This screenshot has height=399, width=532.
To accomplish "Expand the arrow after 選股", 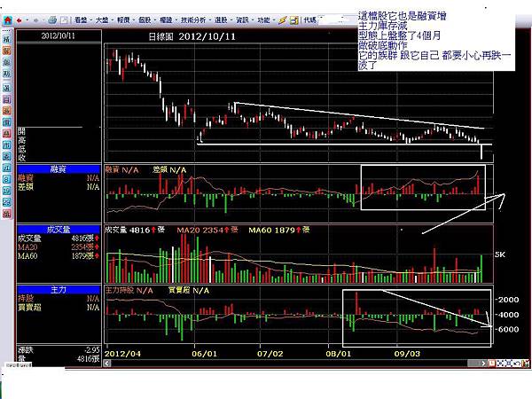I will (231, 20).
